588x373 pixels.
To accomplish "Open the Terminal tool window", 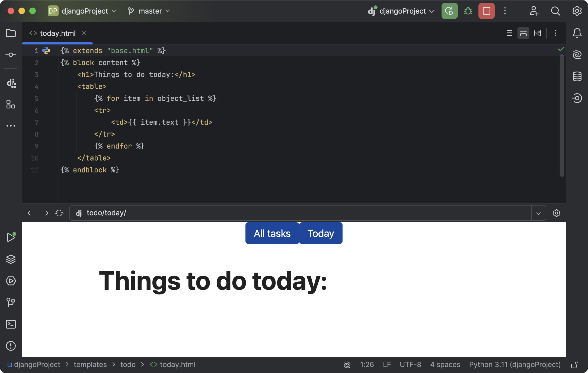I will (11, 324).
